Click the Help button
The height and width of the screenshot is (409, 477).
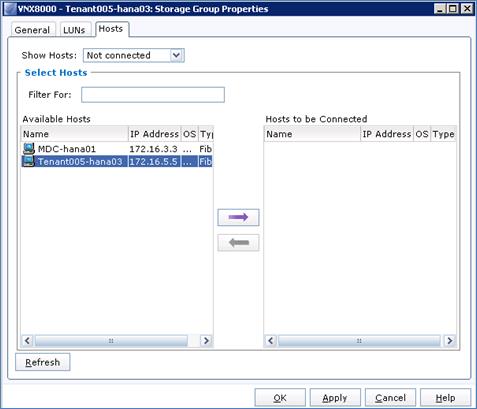coord(445,398)
